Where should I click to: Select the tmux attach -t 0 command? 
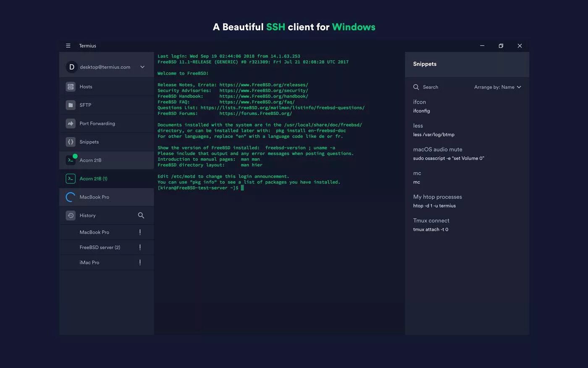pos(430,230)
